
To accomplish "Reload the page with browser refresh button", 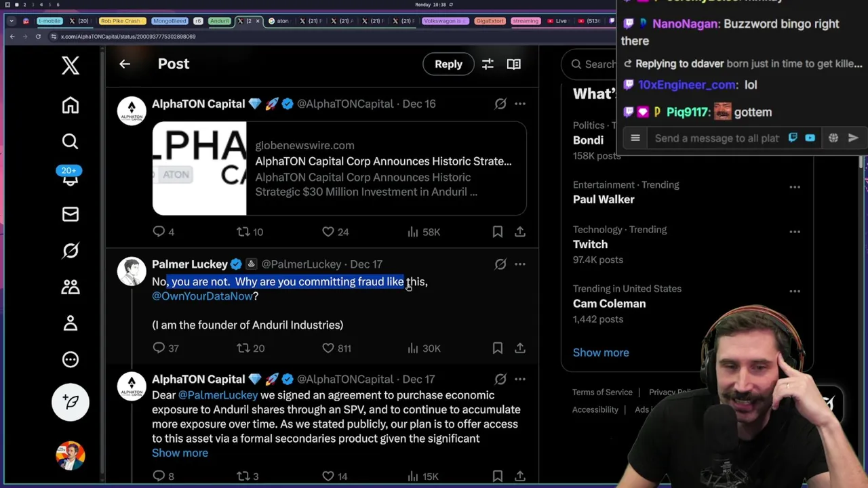I will click(38, 37).
